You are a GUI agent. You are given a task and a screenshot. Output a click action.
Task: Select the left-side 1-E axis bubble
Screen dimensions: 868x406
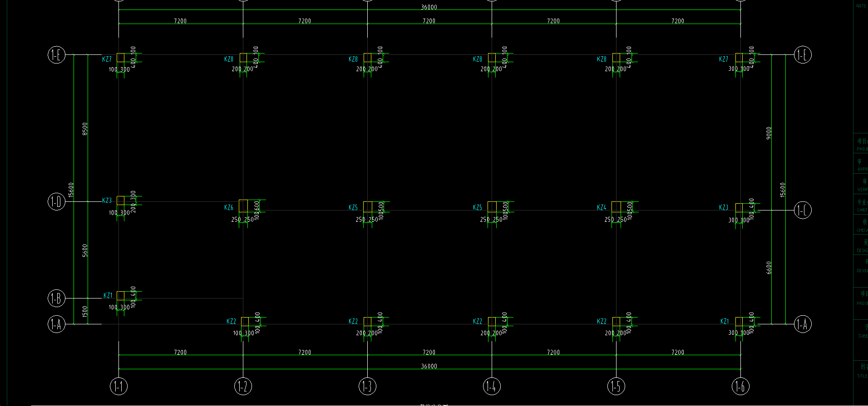56,55
